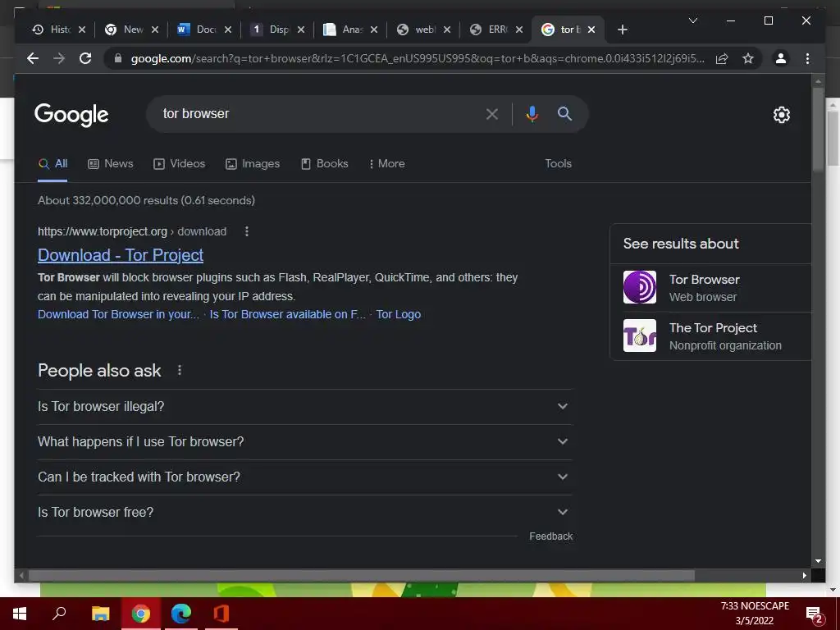Viewport: 840px width, 630px height.
Task: View site information via the padlock icon
Action: coord(118,58)
